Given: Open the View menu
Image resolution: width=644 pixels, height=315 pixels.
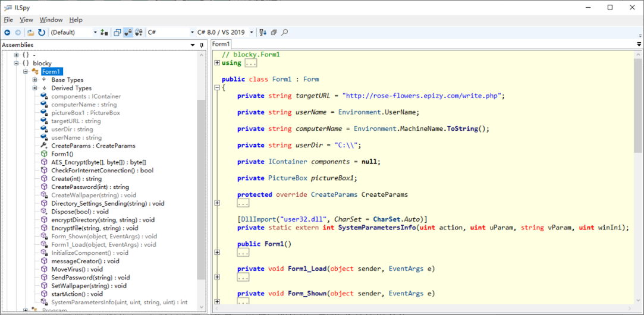Looking at the screenshot, I should pyautogui.click(x=26, y=20).
